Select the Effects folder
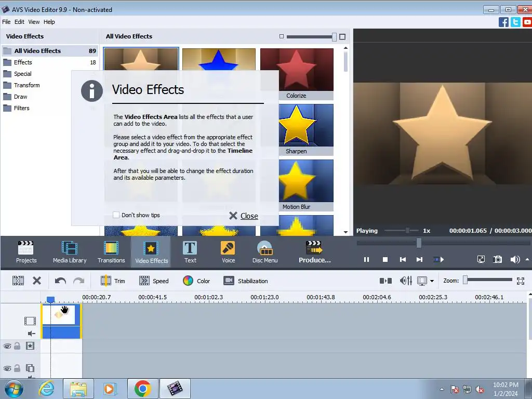The height and width of the screenshot is (399, 532). click(50, 62)
